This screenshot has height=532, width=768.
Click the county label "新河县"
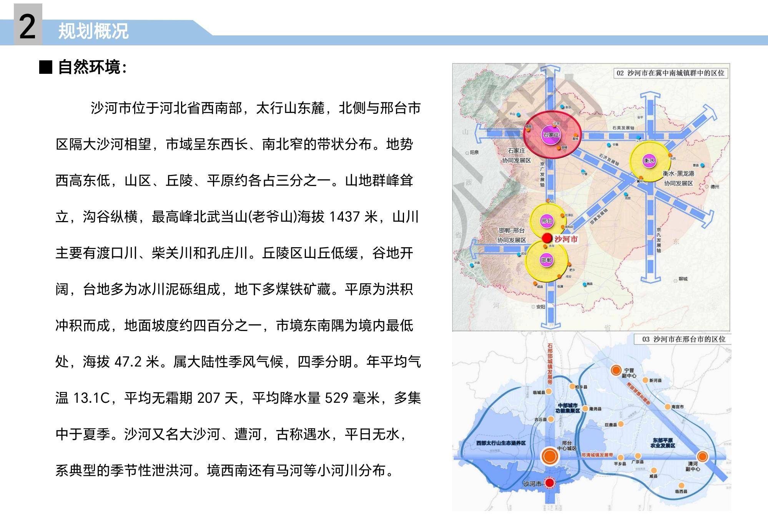click(655, 381)
